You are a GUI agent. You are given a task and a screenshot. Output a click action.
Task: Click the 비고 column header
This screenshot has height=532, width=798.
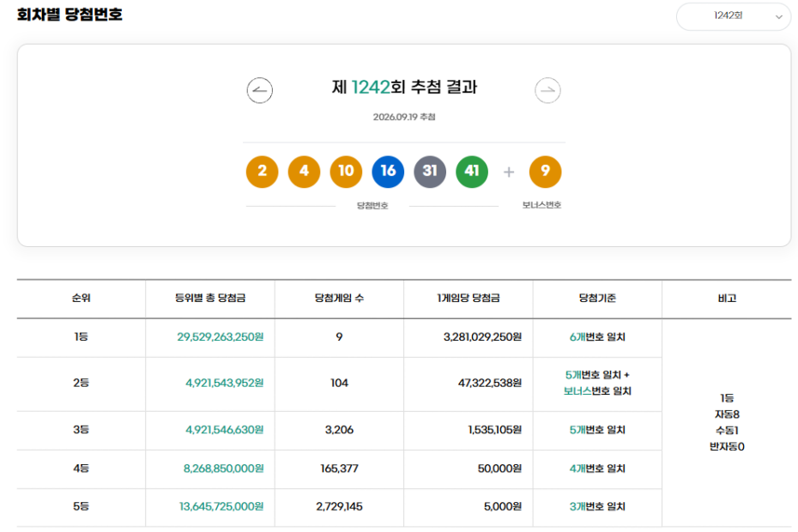727,299
